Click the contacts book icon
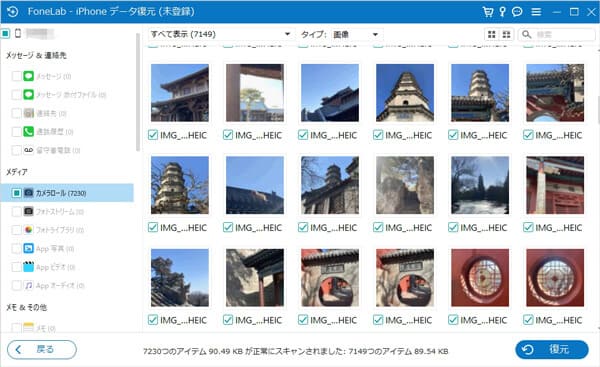 click(x=29, y=113)
